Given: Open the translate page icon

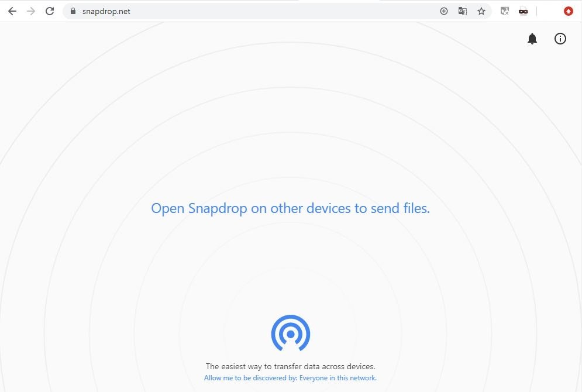Looking at the screenshot, I should click(x=463, y=11).
